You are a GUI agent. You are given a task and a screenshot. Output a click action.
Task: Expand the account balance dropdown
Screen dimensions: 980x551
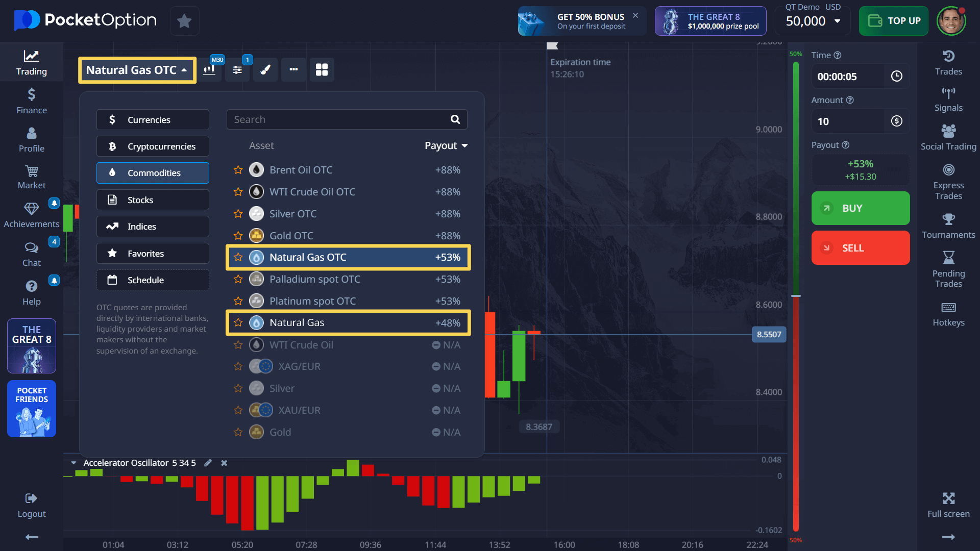pyautogui.click(x=837, y=21)
